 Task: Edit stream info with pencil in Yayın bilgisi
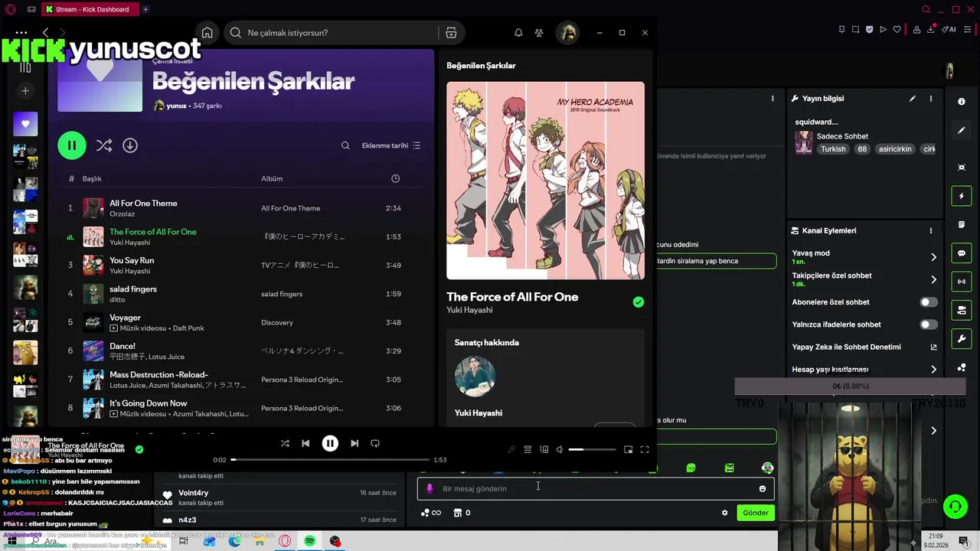coord(912,99)
